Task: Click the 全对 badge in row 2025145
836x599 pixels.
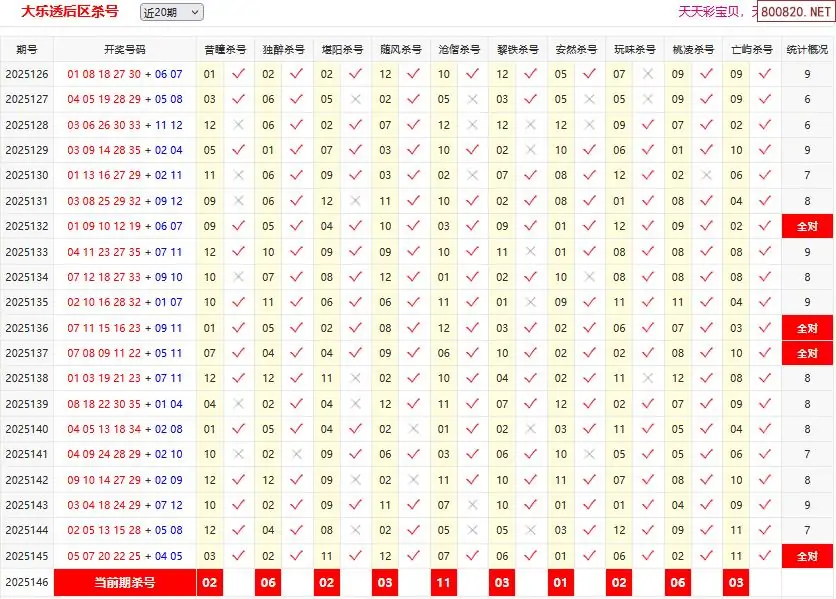Action: (x=807, y=556)
